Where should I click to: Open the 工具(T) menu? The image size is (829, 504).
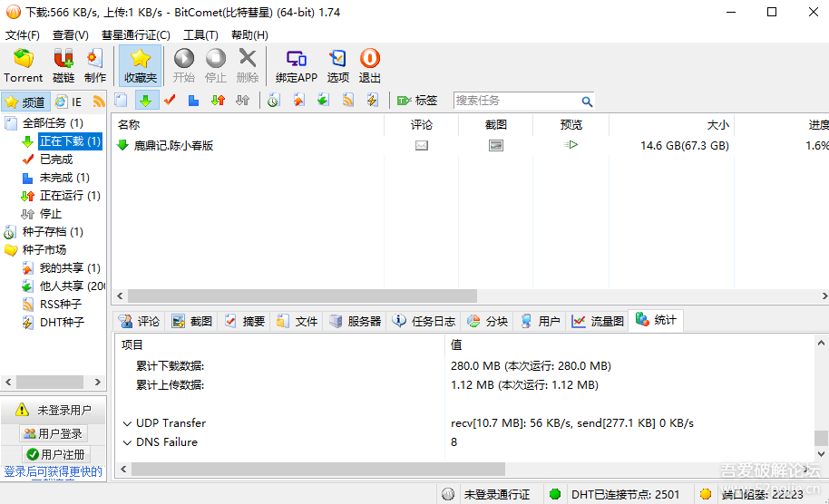click(x=200, y=34)
